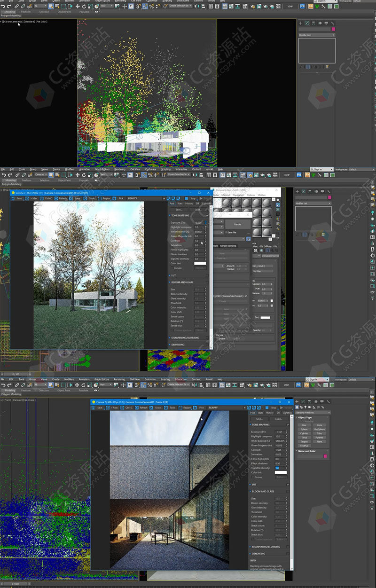
Task: Choose the Helpers category icon in Create panel
Action: click(314, 408)
